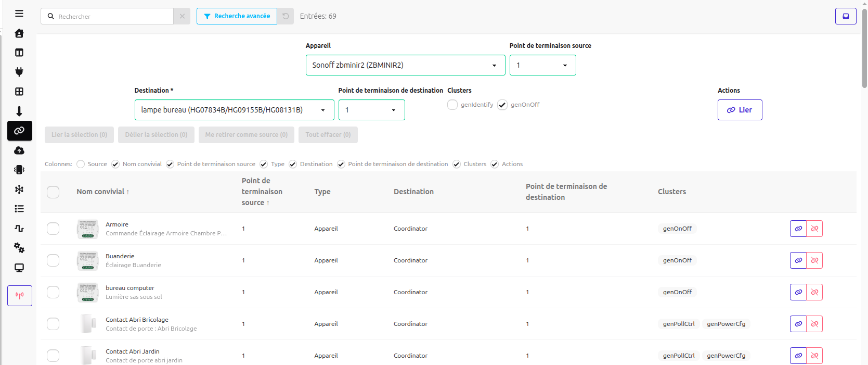Image resolution: width=868 pixels, height=365 pixels.
Task: Open the hamburger menu in the sidebar
Action: [19, 14]
